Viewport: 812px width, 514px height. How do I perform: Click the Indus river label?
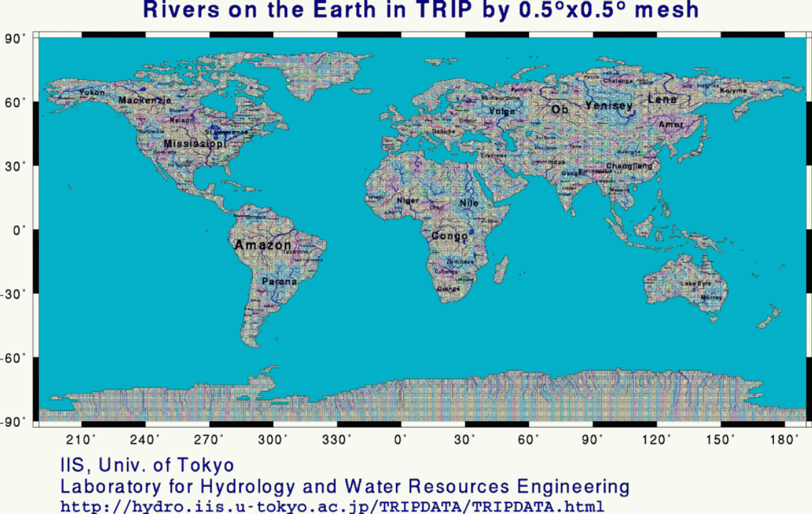tap(556, 162)
